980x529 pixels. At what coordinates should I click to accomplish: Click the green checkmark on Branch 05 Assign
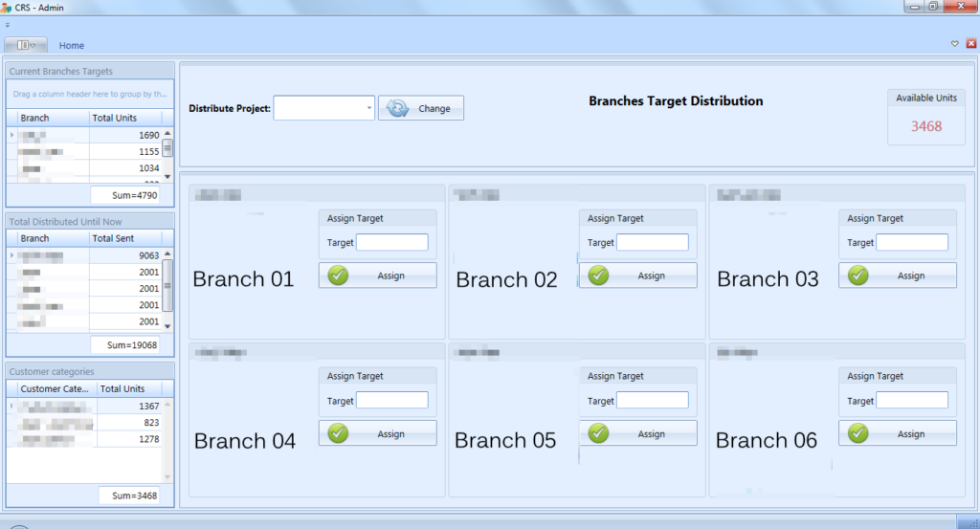coord(598,432)
